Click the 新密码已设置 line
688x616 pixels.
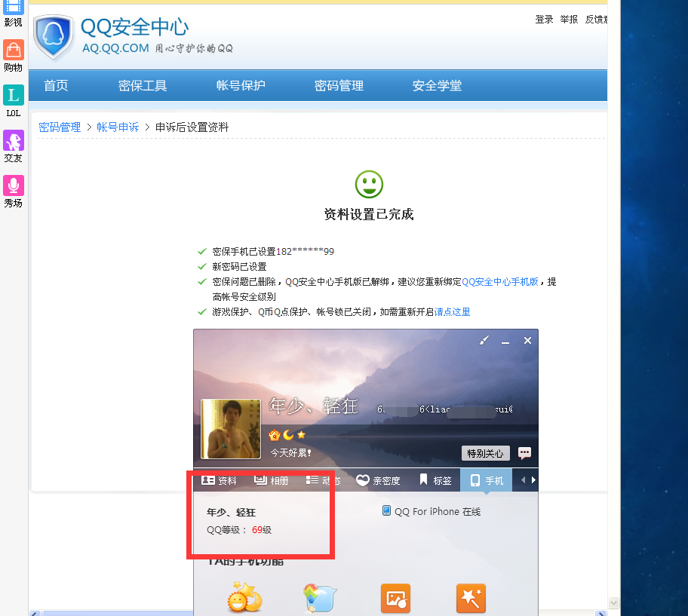240,267
